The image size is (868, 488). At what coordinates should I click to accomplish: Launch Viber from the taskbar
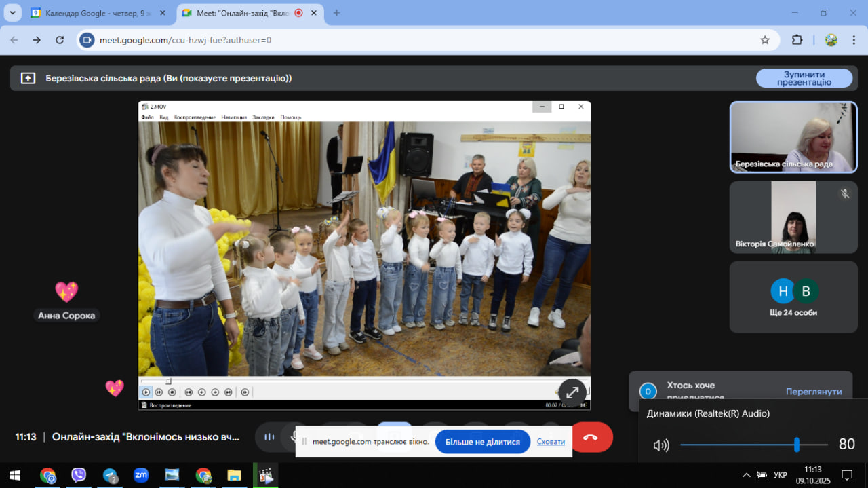click(79, 475)
